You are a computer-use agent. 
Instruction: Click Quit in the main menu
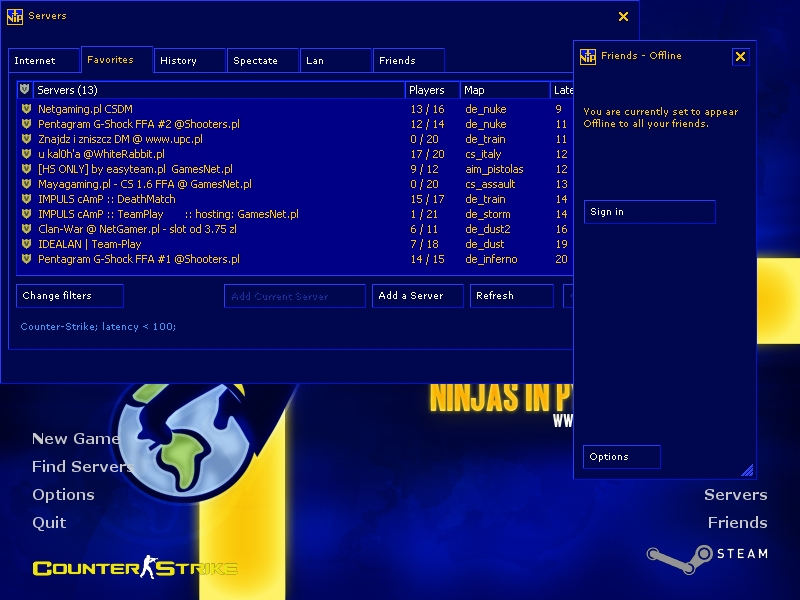(49, 522)
